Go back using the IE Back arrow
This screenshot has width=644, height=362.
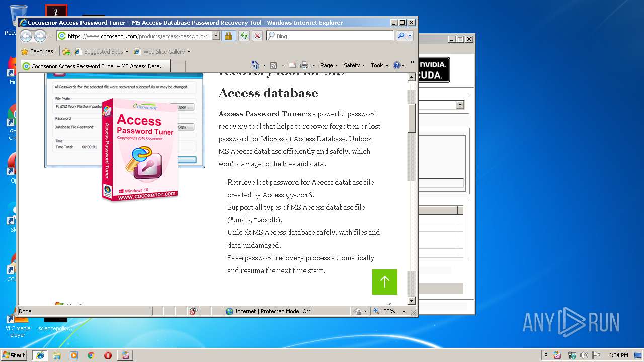tap(26, 36)
